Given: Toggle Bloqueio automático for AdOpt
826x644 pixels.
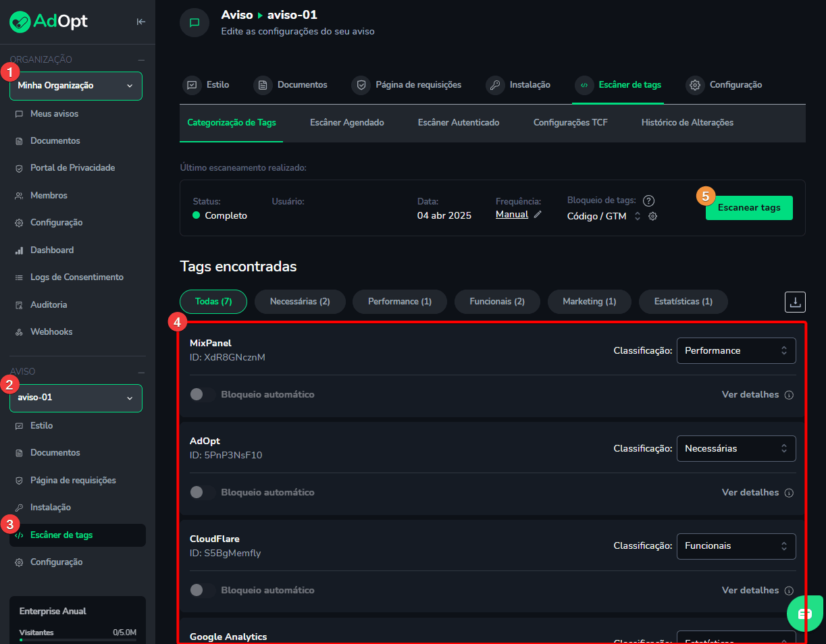Looking at the screenshot, I should click(x=203, y=493).
